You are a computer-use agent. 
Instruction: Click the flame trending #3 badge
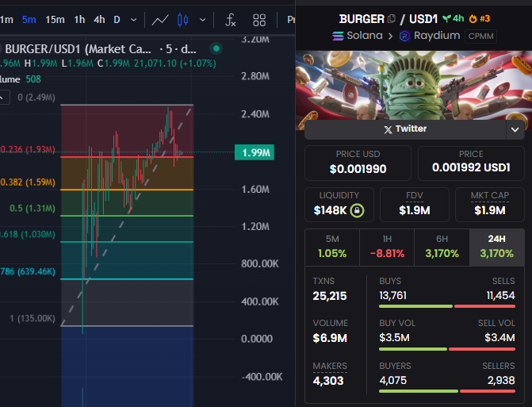coord(480,19)
